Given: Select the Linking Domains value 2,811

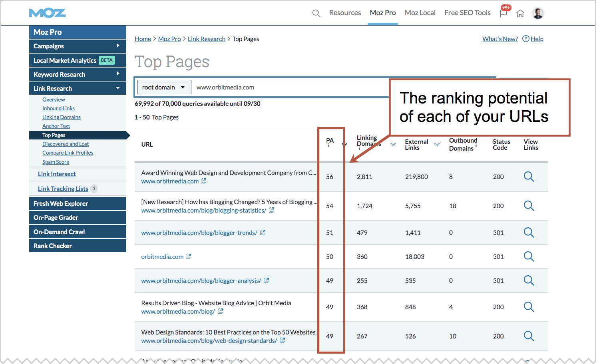Looking at the screenshot, I should pyautogui.click(x=364, y=177).
